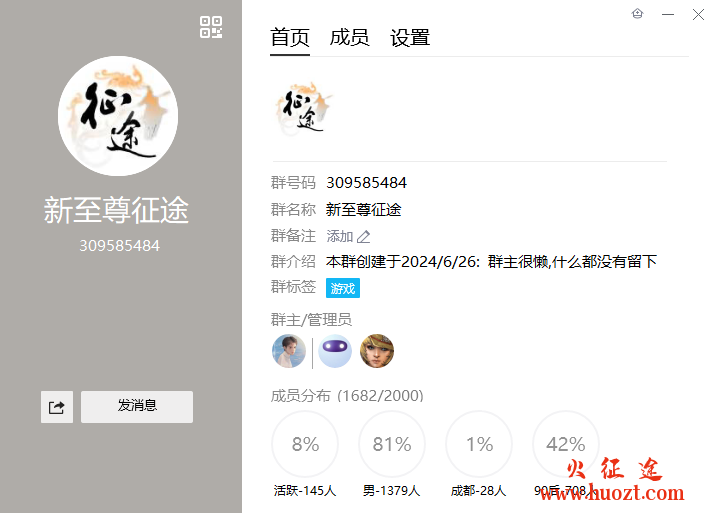
Task: Click the large 征途 group avatar
Action: pyautogui.click(x=118, y=116)
